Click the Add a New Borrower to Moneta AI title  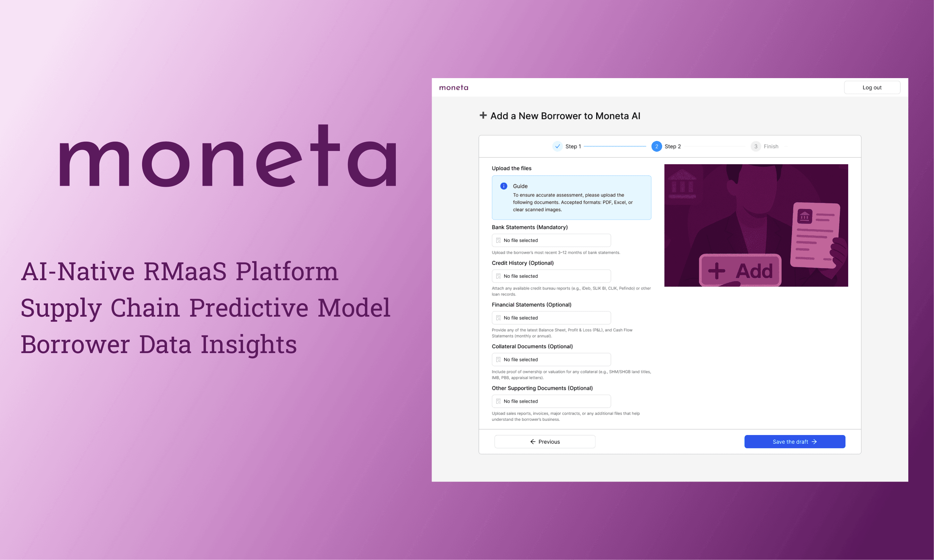(565, 116)
